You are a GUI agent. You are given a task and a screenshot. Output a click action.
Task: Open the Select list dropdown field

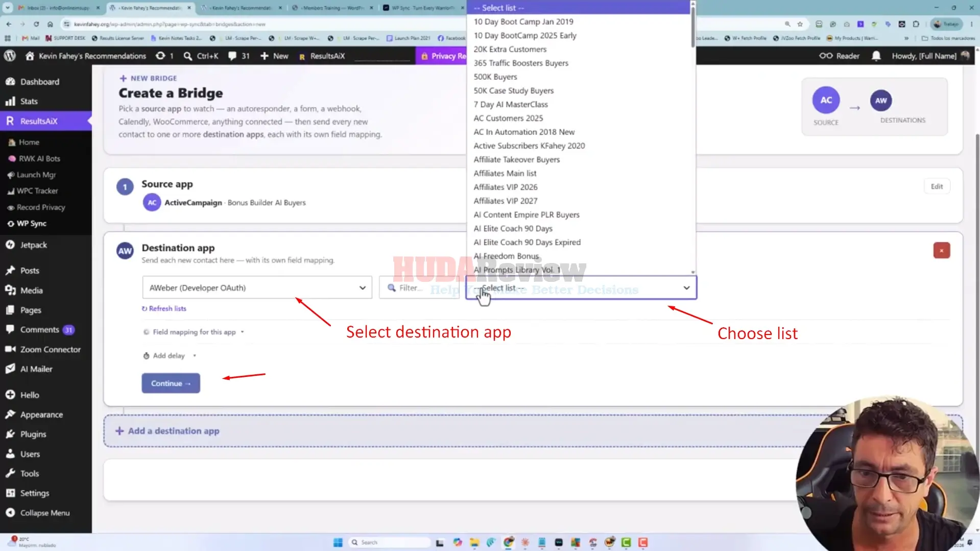click(x=581, y=288)
